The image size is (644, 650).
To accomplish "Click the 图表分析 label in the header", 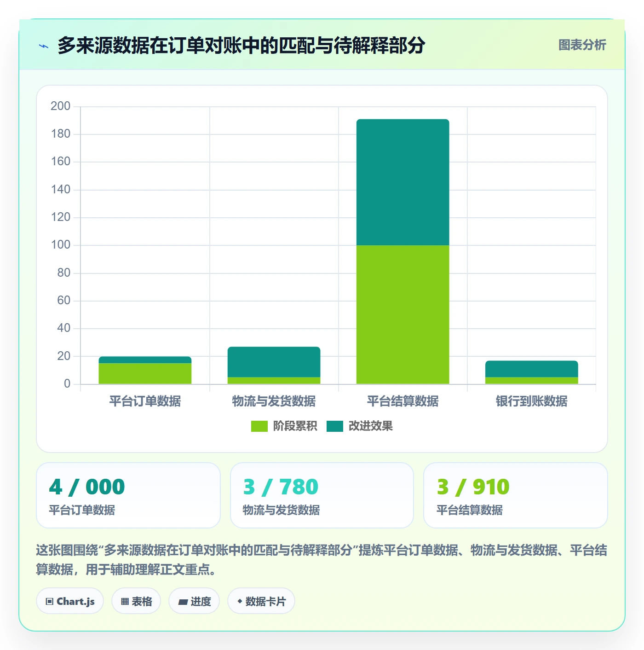I will pos(582,45).
